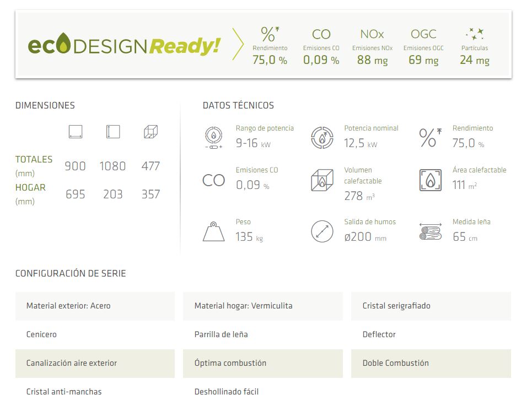Click the Doble Combustión cell

tap(431, 364)
